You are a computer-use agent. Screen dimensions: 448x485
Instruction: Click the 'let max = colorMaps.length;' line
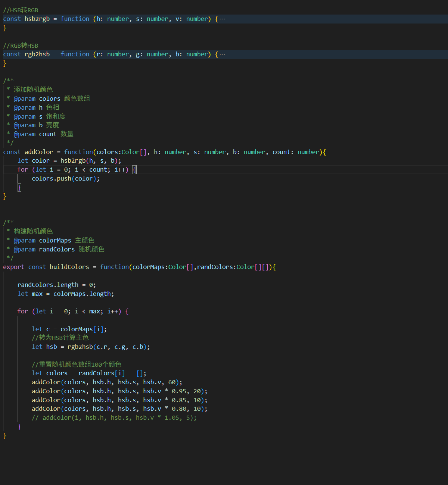tap(66, 294)
